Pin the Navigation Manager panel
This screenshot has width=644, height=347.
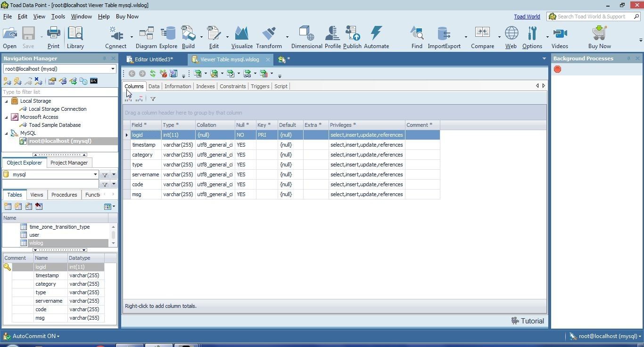click(104, 58)
